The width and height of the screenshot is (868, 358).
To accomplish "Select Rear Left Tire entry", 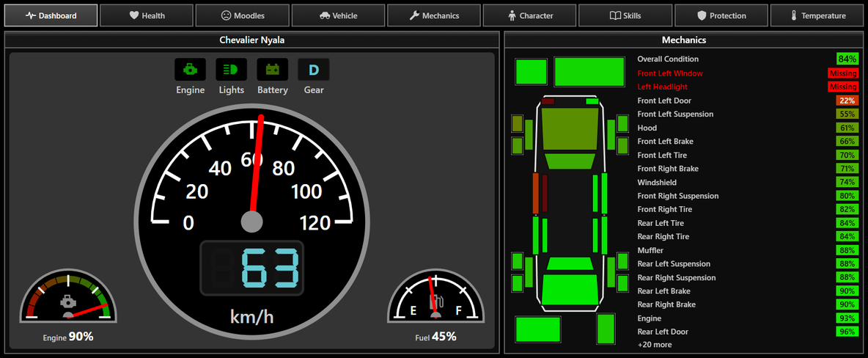I will click(747, 223).
